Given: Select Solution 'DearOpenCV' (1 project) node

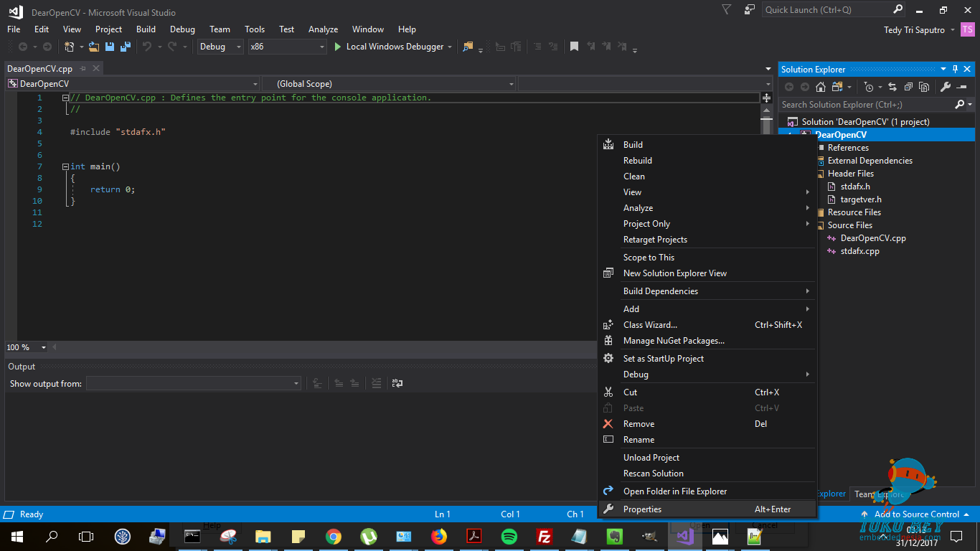Looking at the screenshot, I should point(865,122).
